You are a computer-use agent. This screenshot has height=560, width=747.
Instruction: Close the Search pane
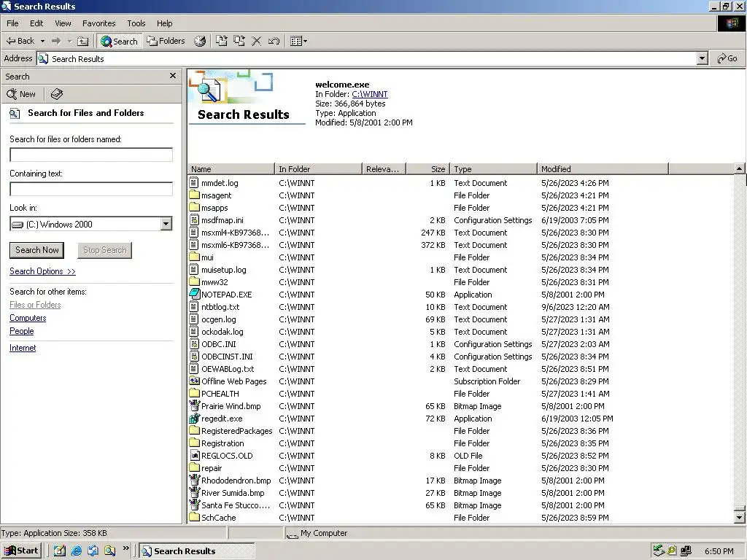coord(173,76)
